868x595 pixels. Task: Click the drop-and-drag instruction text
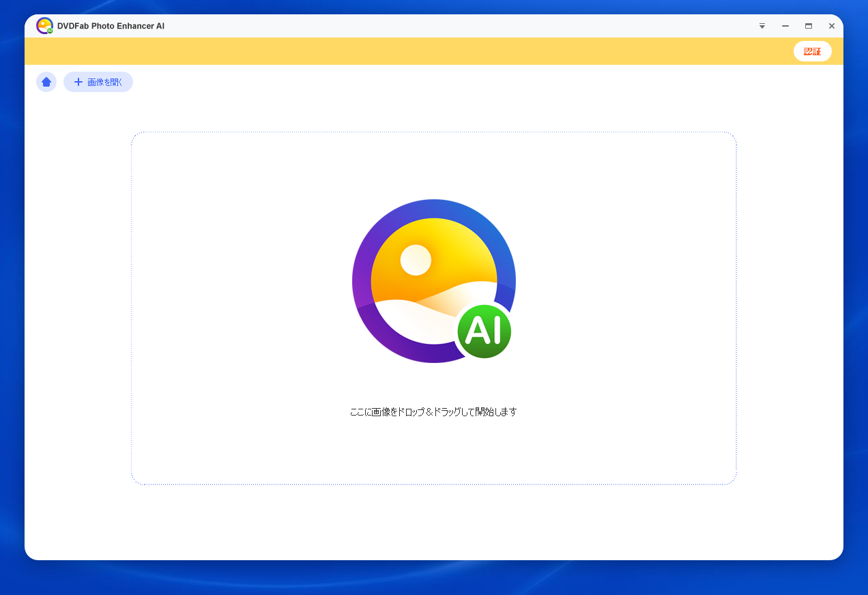coord(433,412)
